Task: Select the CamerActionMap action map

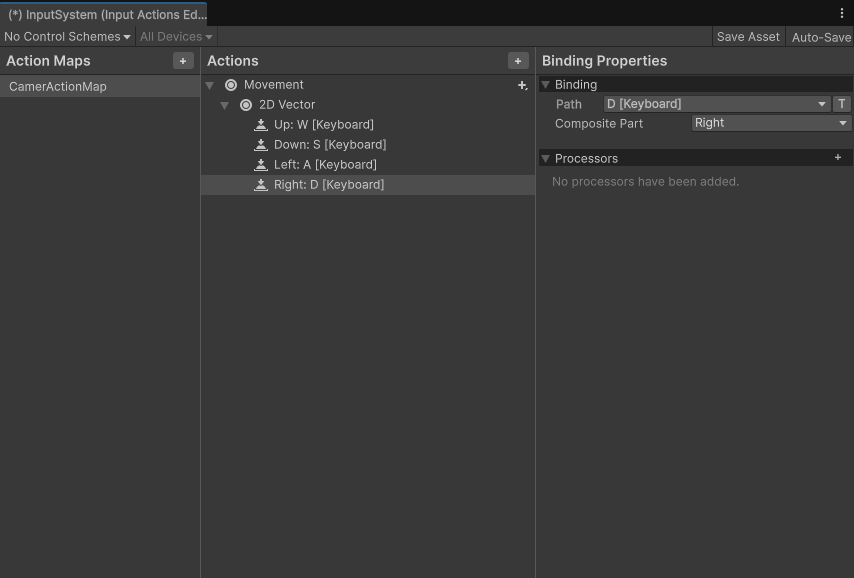Action: pyautogui.click(x=58, y=87)
